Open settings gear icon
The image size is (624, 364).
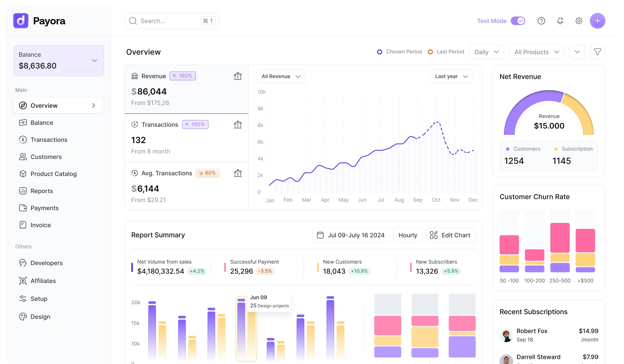pos(579,21)
